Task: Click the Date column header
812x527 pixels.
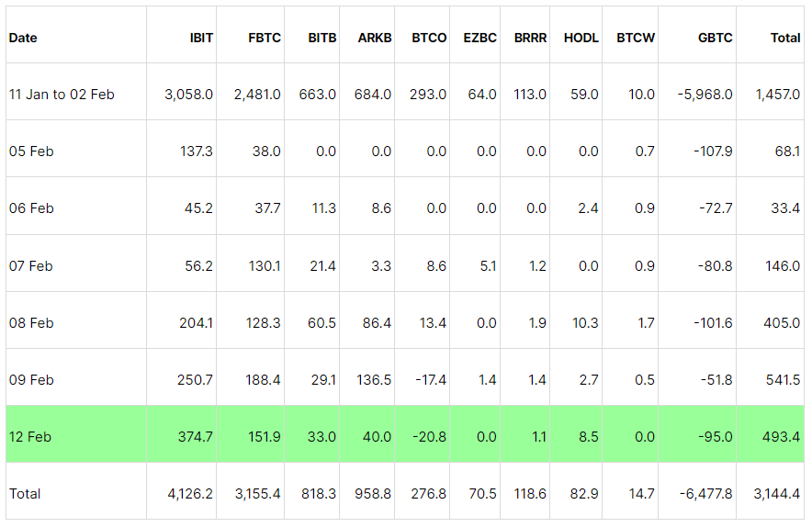Action: click(x=23, y=38)
